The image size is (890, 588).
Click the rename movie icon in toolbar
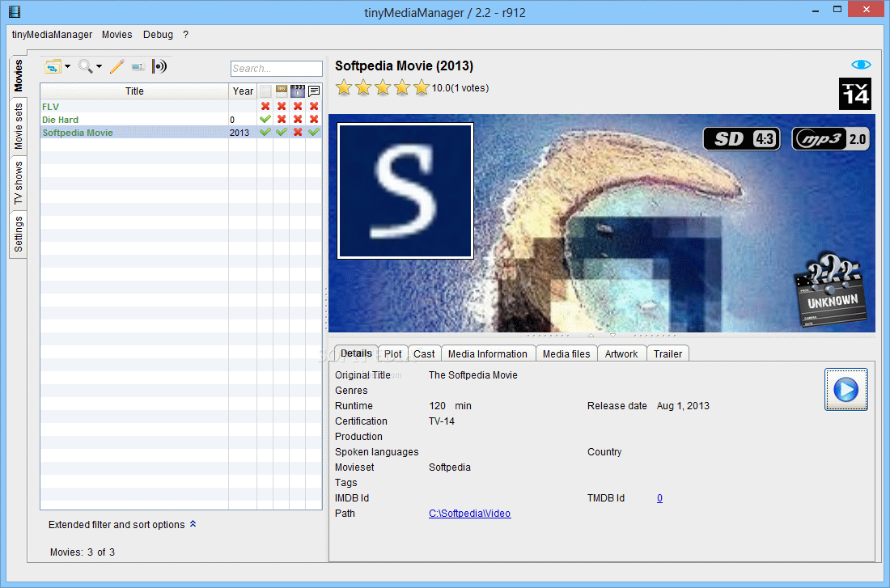click(x=138, y=66)
